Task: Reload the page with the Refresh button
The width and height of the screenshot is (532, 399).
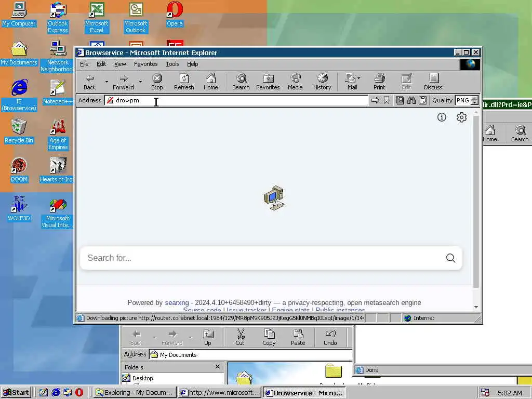Action: click(184, 82)
